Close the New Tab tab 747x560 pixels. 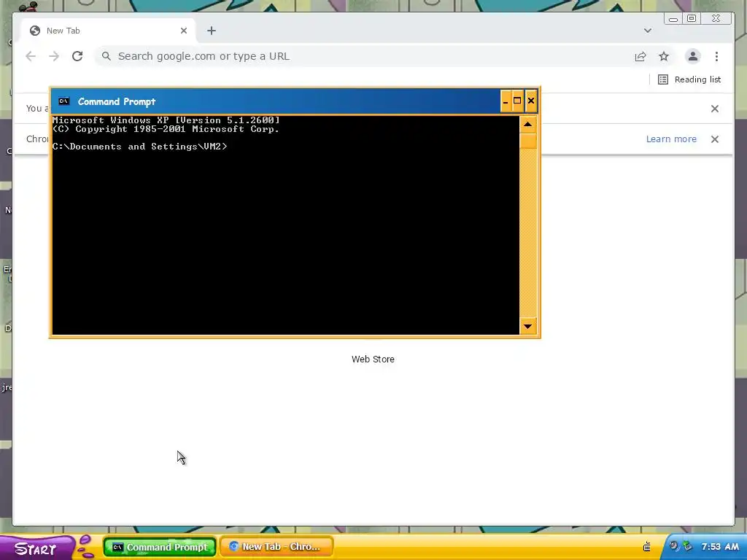pos(184,31)
